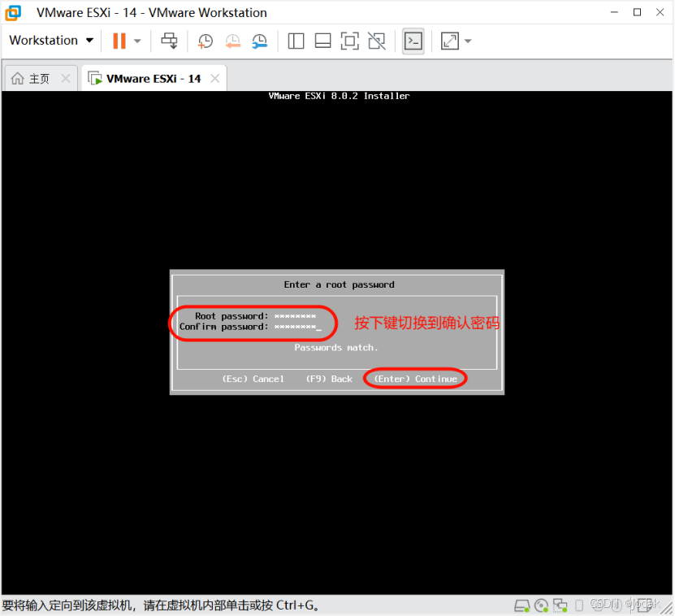The width and height of the screenshot is (675, 616).
Task: Minimize the VMware Workstation window
Action: click(x=614, y=12)
